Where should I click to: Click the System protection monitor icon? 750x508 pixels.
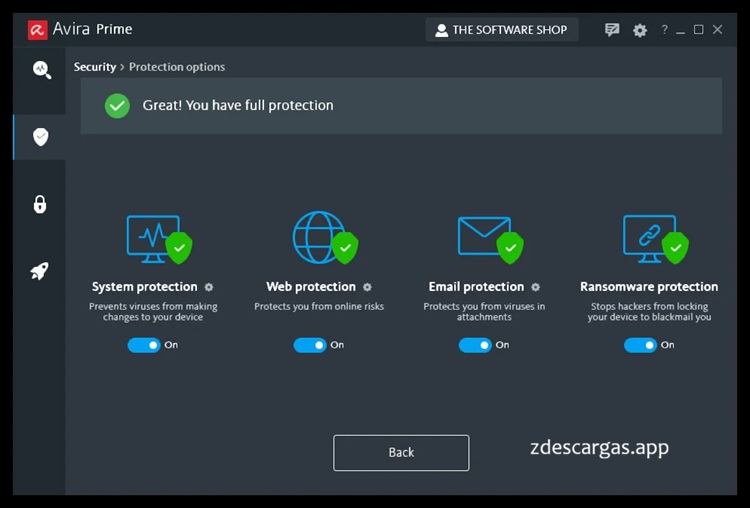159,239
